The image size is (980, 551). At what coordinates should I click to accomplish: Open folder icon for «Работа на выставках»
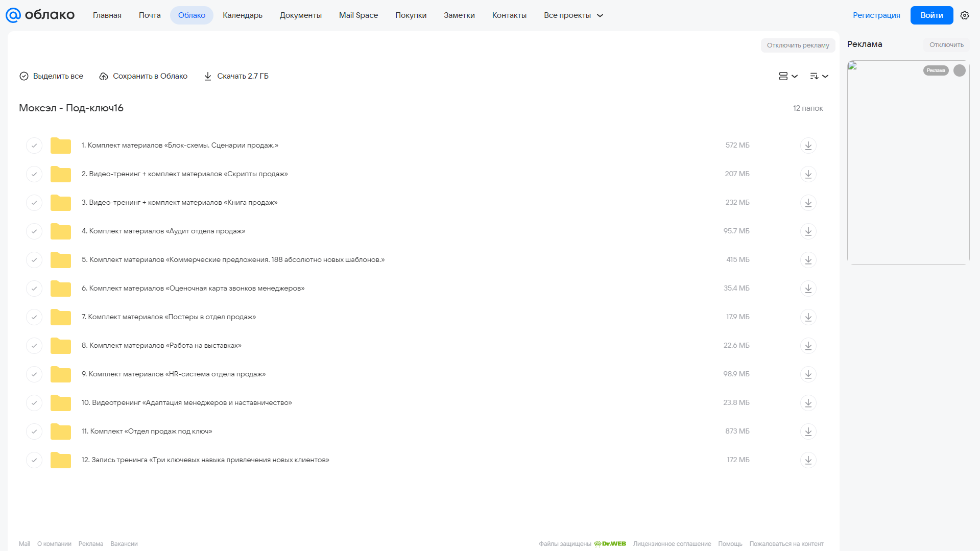(61, 346)
